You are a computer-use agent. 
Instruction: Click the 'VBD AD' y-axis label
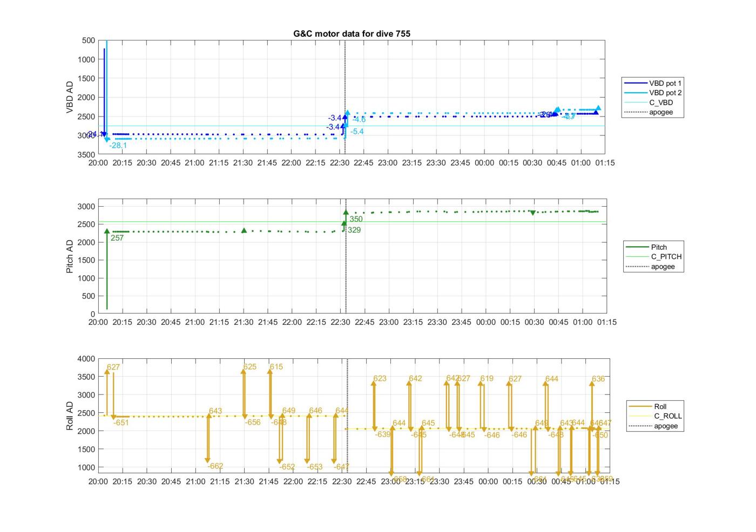[70, 97]
